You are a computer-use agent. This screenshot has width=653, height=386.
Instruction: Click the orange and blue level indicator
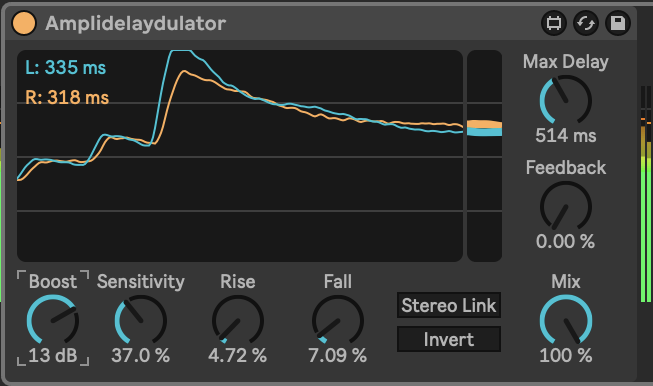click(484, 128)
